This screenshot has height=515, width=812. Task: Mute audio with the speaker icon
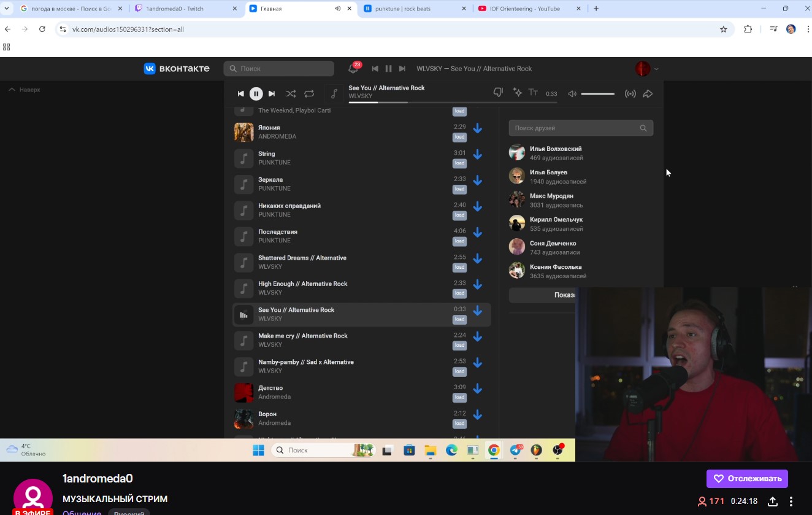click(x=572, y=94)
